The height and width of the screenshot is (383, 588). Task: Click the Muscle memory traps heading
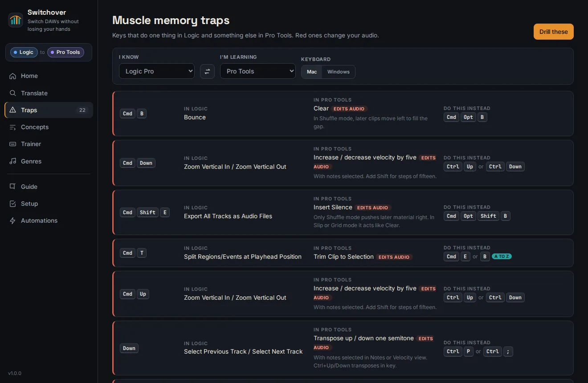171,20
